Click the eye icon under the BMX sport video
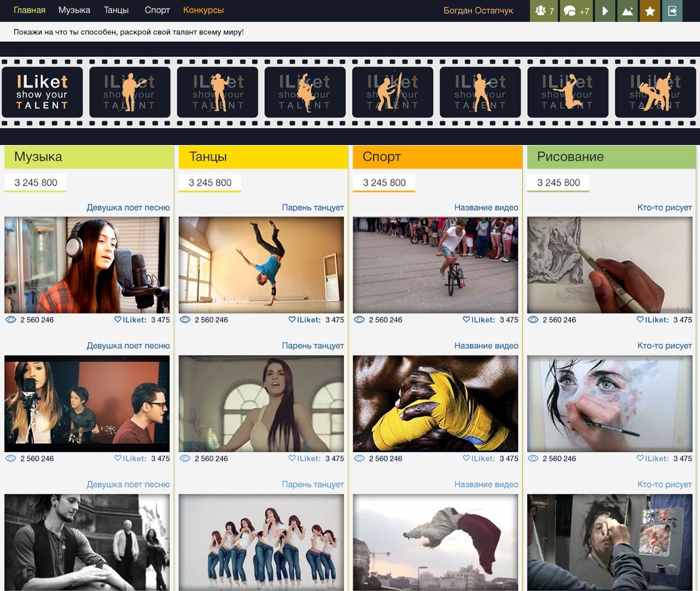The image size is (700, 591). click(x=358, y=319)
